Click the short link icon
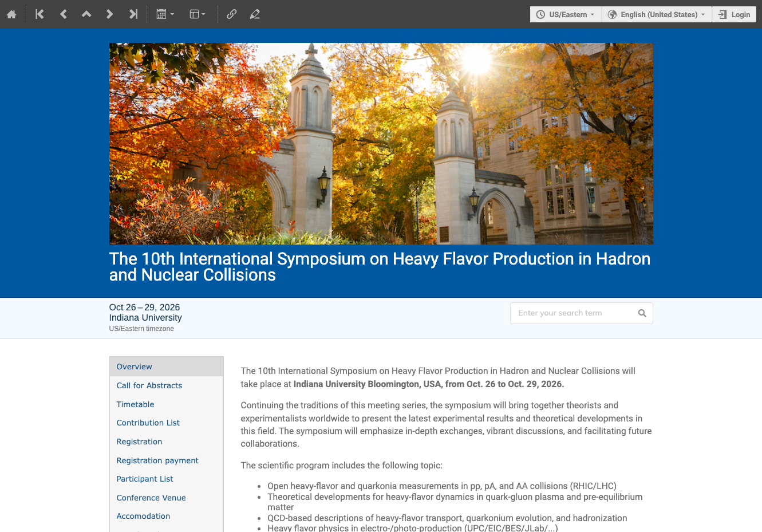The width and height of the screenshot is (762, 532). pos(231,14)
